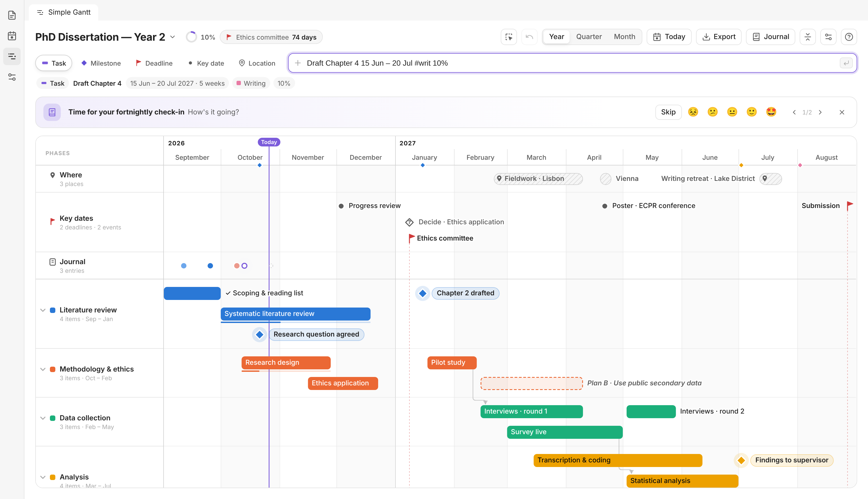Collapse the Methodology & ethics phase
Image resolution: width=868 pixels, height=499 pixels.
click(43, 369)
